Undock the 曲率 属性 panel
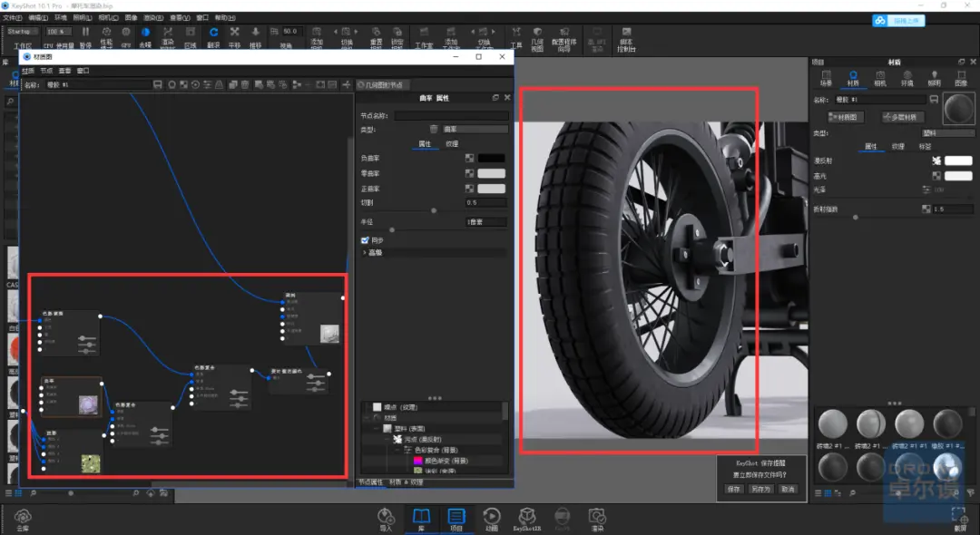 coord(495,98)
